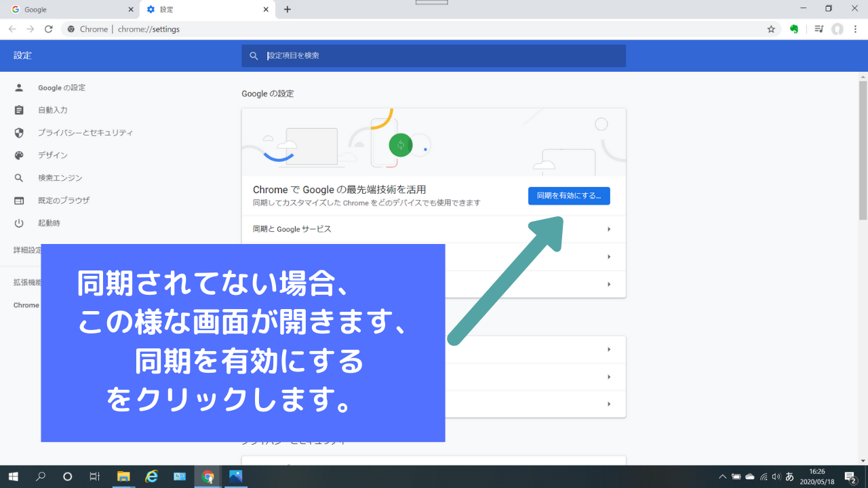The image size is (868, 488).
Task: Open Chrome icon on taskbar
Action: (208, 476)
